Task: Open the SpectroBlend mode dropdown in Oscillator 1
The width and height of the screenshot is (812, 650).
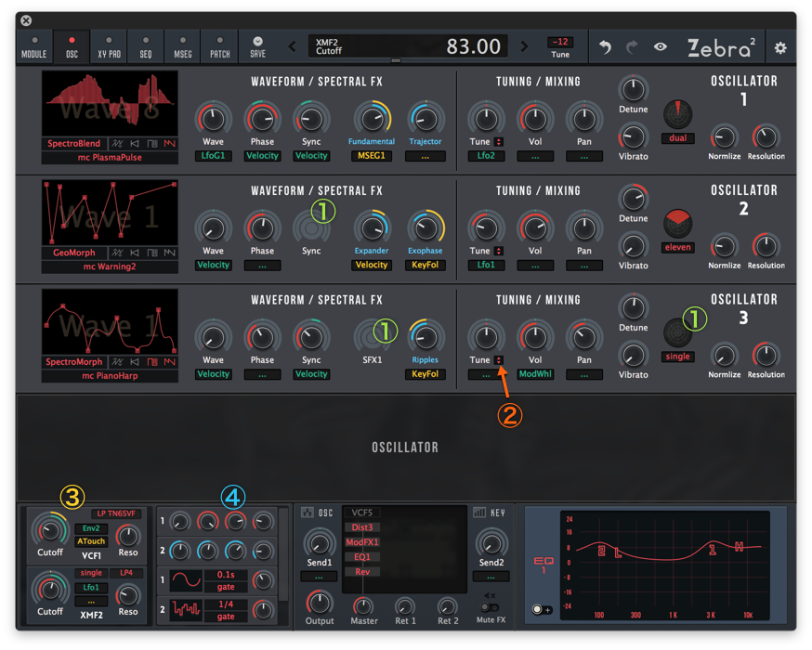Action: click(74, 143)
